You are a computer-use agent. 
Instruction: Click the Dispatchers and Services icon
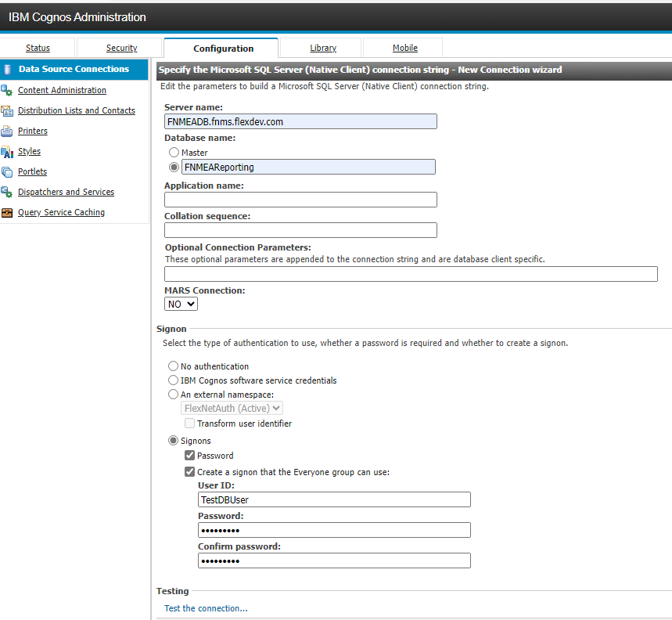6,192
